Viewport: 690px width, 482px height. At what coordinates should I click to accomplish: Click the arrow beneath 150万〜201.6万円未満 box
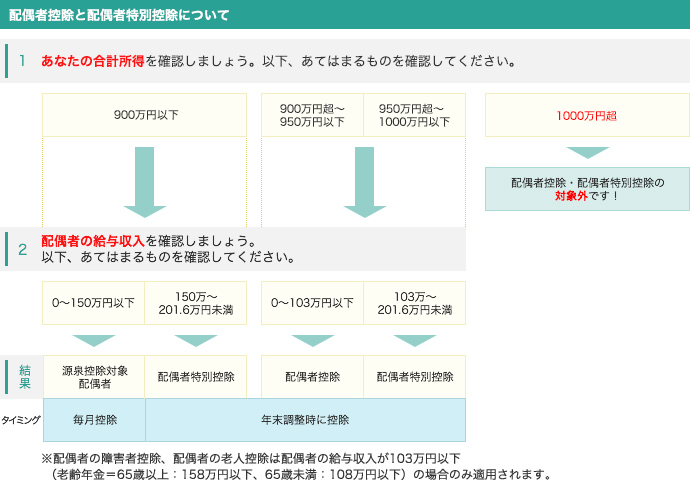click(x=195, y=340)
